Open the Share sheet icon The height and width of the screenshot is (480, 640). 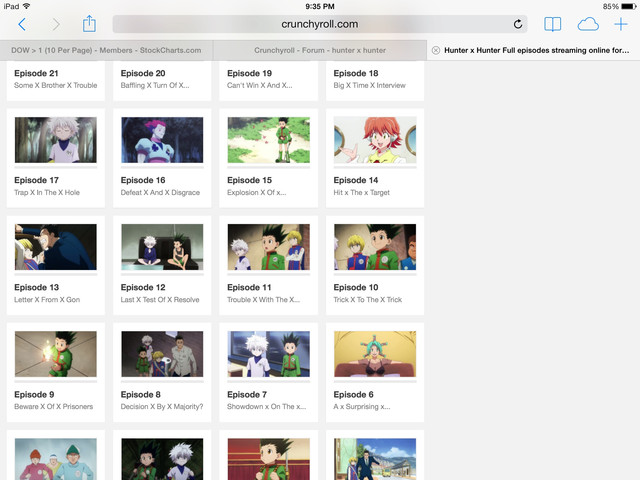click(x=89, y=24)
